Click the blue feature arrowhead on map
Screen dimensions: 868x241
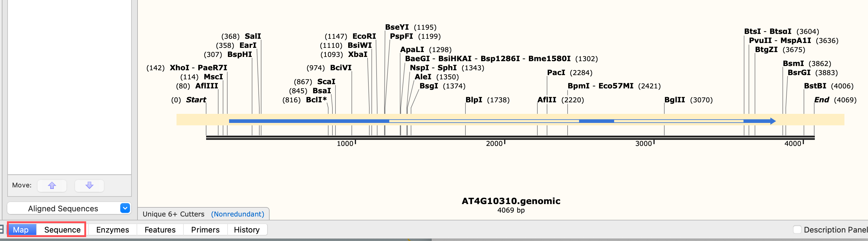coord(772,121)
